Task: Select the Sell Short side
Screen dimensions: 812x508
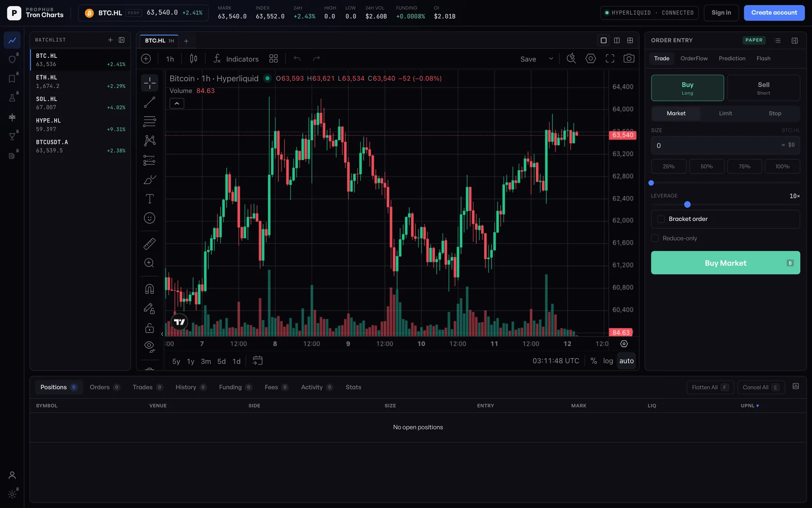Action: pyautogui.click(x=763, y=88)
